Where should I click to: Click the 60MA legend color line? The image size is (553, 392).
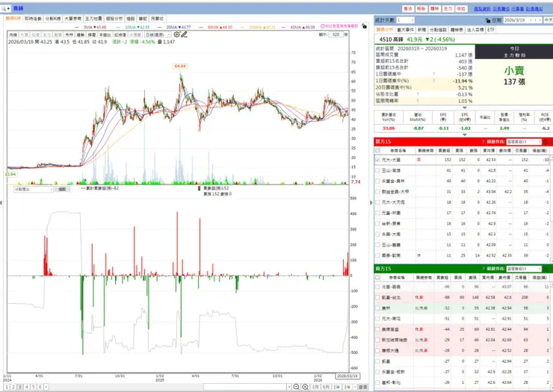(201, 27)
